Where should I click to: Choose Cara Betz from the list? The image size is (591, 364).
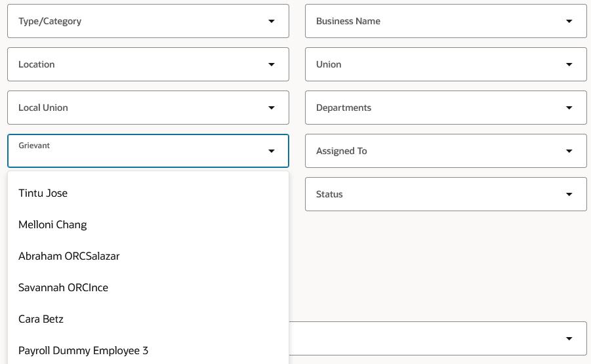click(x=148, y=319)
